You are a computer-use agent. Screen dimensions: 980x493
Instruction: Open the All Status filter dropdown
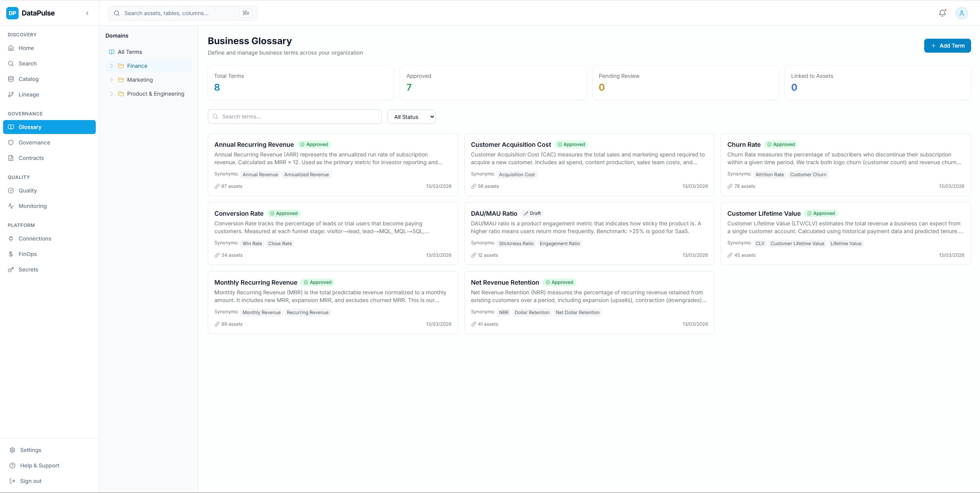point(411,117)
